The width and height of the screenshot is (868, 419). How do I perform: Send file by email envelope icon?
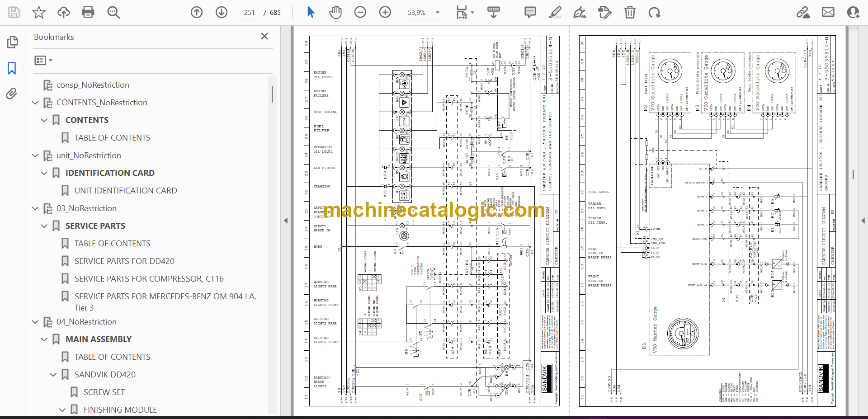click(828, 12)
